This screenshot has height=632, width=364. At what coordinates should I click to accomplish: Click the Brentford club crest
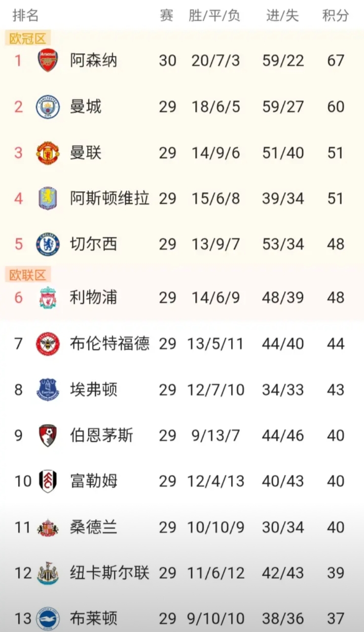coord(48,344)
